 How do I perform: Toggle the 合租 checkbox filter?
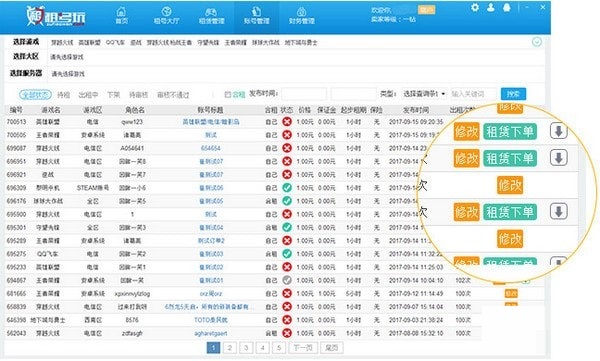click(x=228, y=94)
